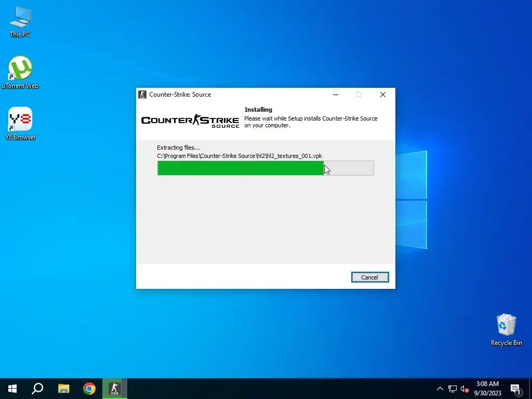Click Counter-Strike Source installer taskbar icon
Viewport: 532px width, 399px height.
(x=115, y=389)
